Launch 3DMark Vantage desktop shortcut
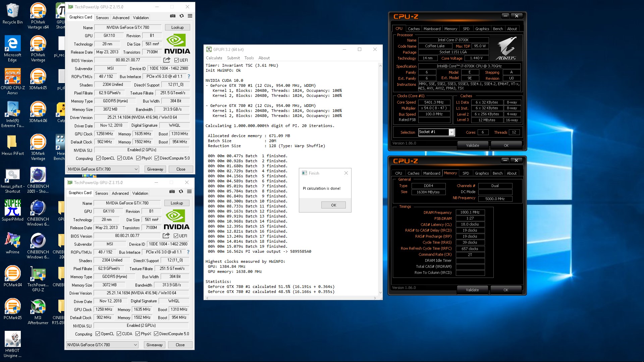 38,147
